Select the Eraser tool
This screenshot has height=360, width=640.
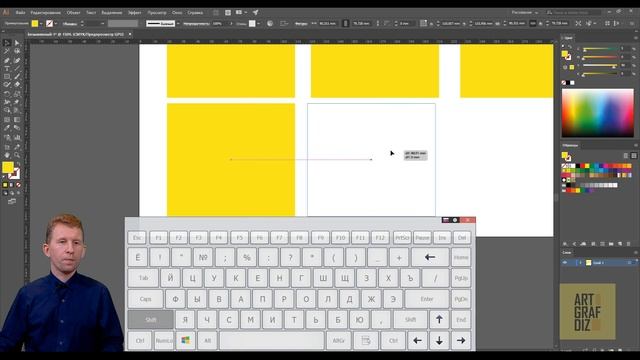(17, 84)
